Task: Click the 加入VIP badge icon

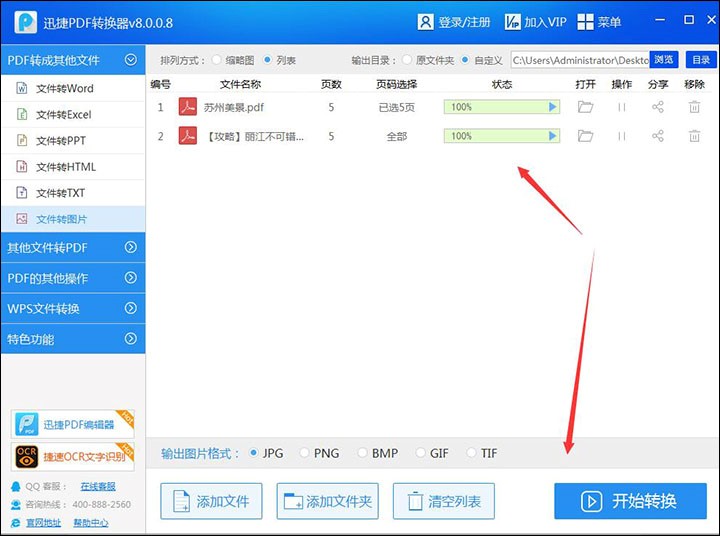Action: tap(512, 22)
